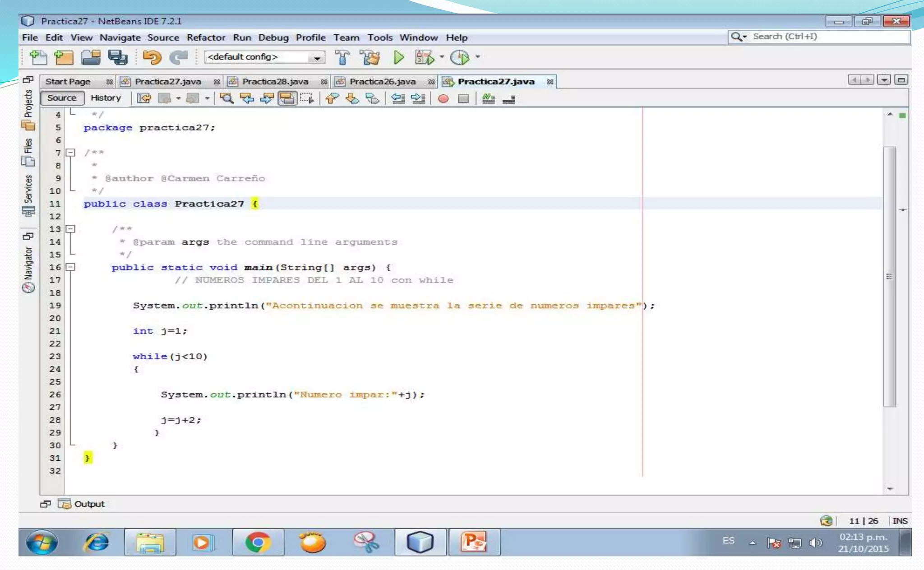This screenshot has height=570, width=924.
Task: Toggle rectangular selection mode
Action: 307,98
